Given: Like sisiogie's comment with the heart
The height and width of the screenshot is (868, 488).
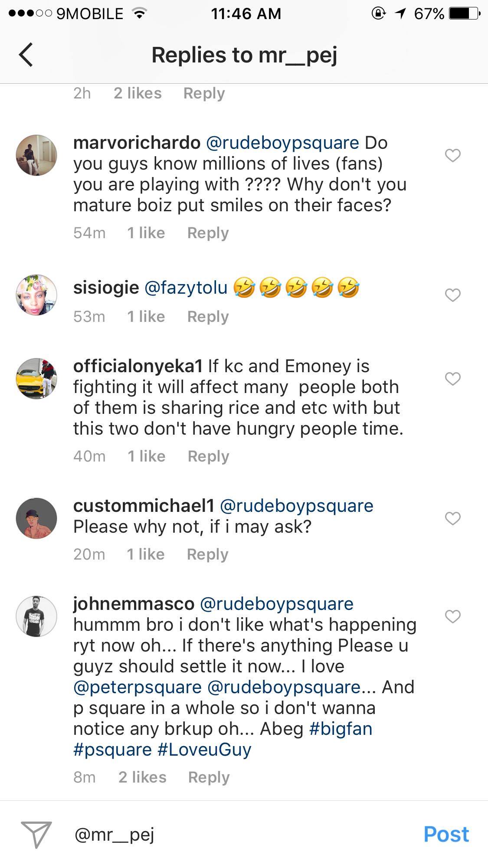Looking at the screenshot, I should point(452,295).
